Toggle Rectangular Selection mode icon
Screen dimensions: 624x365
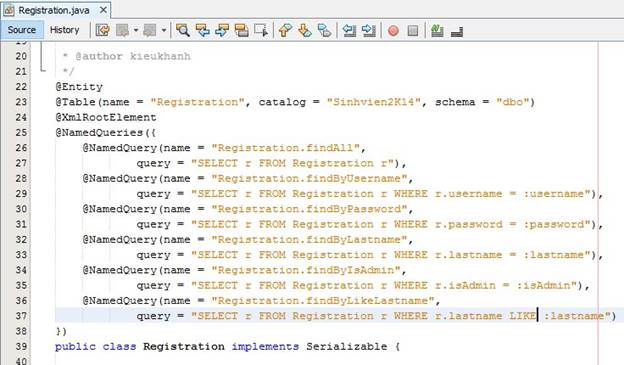[x=261, y=30]
